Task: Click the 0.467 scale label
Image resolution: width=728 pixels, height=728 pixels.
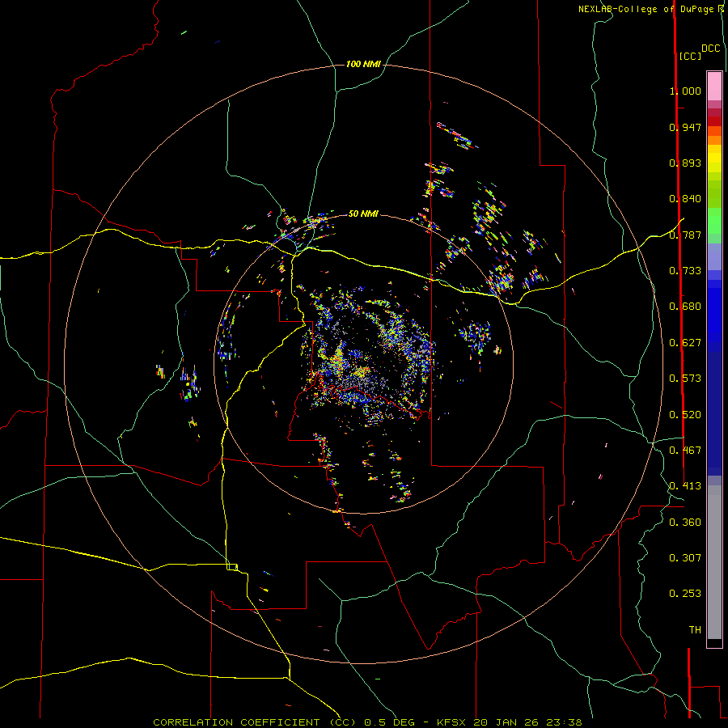Action: tap(685, 451)
